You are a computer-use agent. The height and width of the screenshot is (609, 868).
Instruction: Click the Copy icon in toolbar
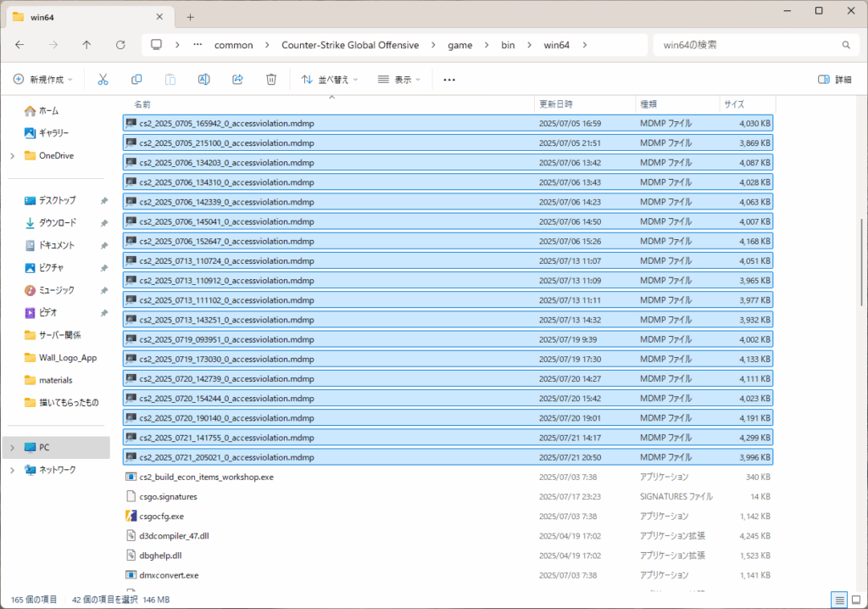[x=136, y=79]
